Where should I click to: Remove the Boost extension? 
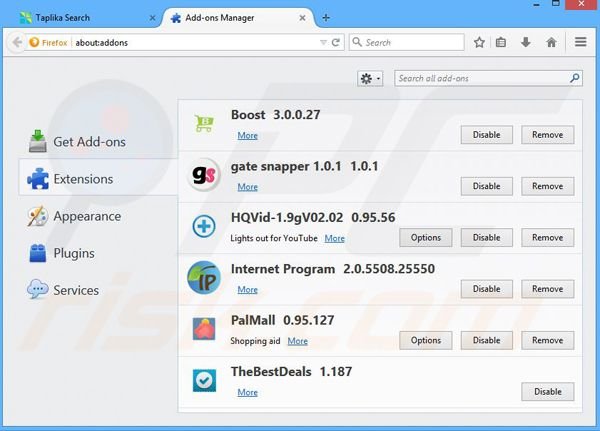548,135
